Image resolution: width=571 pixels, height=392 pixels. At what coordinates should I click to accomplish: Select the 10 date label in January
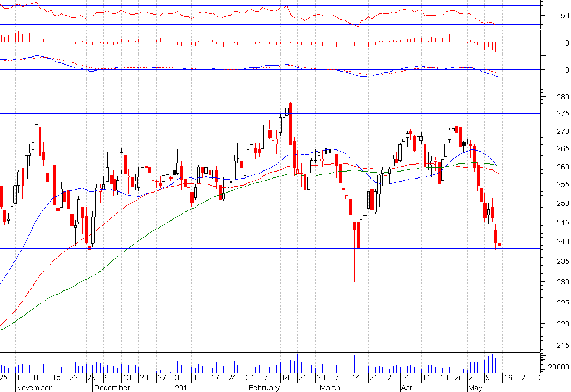tap(197, 378)
